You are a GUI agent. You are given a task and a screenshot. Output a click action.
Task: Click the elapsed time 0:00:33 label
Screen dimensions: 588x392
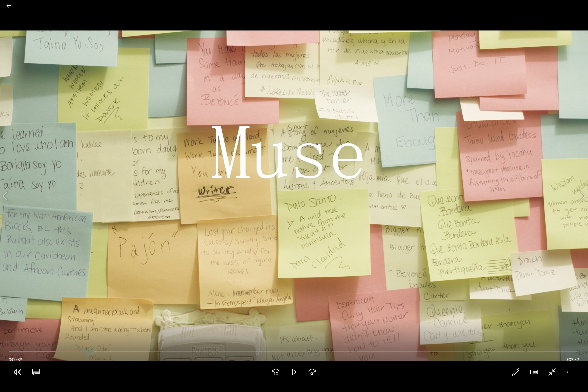click(15, 360)
